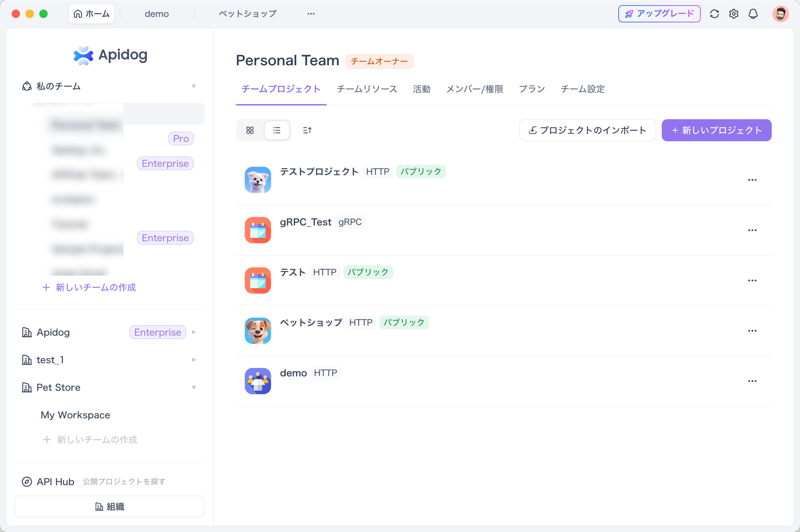Click the テストプロジェクト puppy thumbnail
Screen dimensions: 800x532
[258, 180]
